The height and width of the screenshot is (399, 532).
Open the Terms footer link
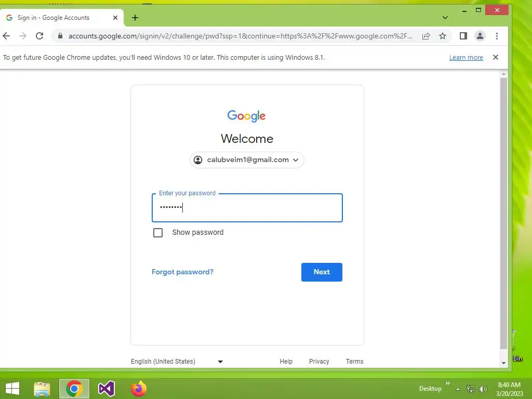[x=354, y=362]
